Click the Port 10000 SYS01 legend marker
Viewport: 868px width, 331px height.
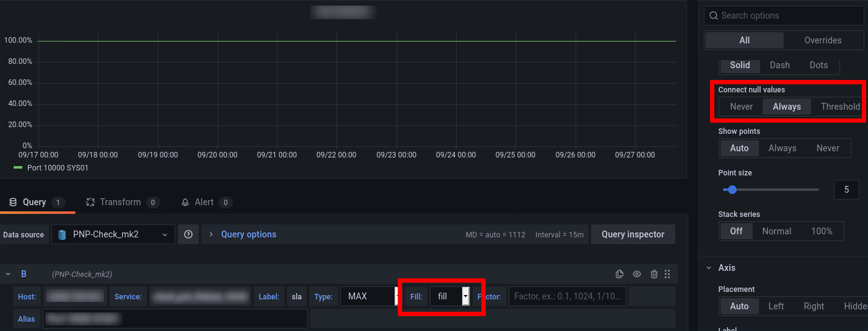18,168
